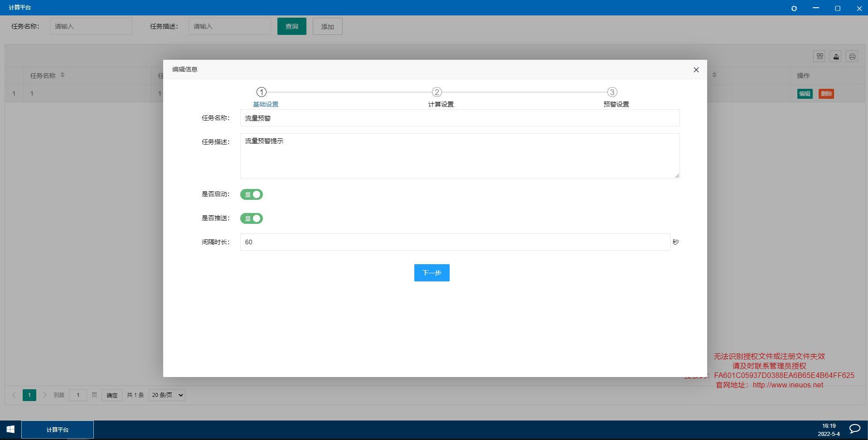The width and height of the screenshot is (868, 440).
Task: Close the 计算平台 window
Action: pos(859,8)
